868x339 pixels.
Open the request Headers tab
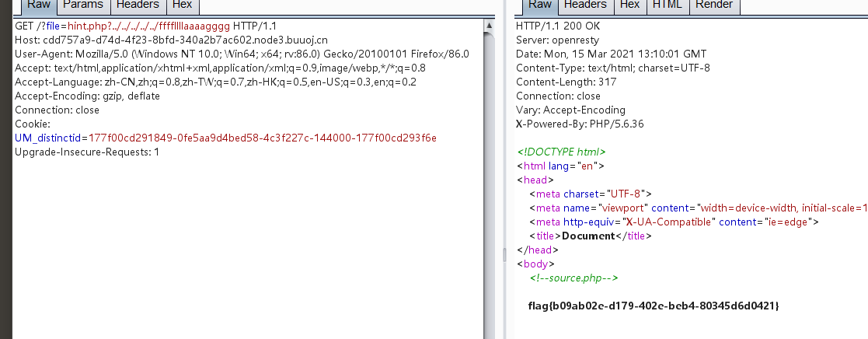[138, 5]
